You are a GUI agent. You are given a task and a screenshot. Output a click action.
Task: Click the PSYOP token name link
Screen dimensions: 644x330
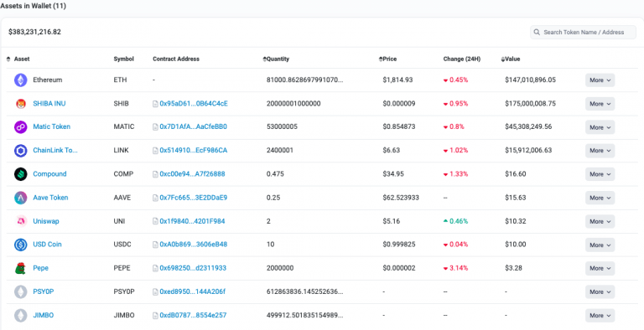point(43,291)
